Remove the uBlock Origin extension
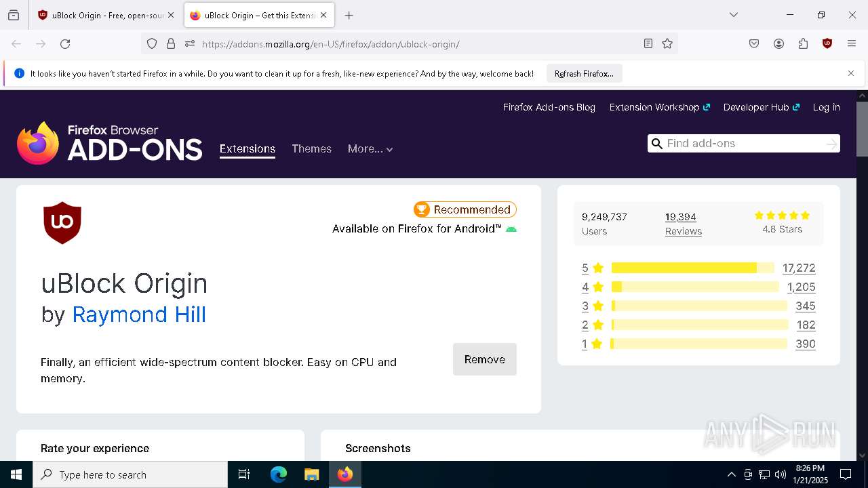This screenshot has width=868, height=488. pos(485,359)
